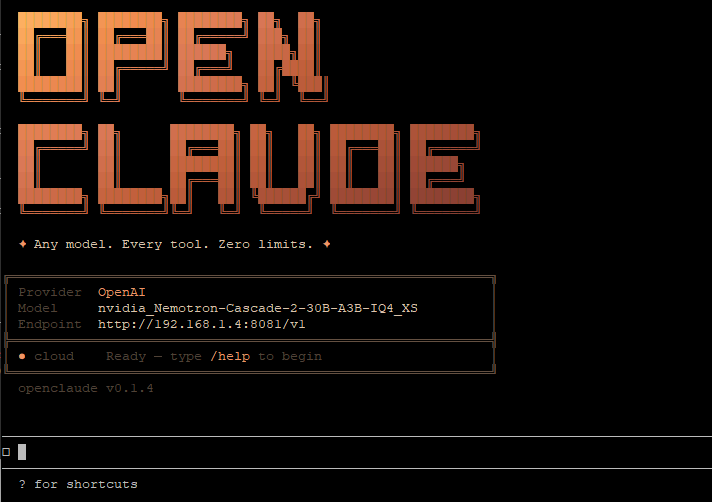Click the 'Model' field label

38,308
